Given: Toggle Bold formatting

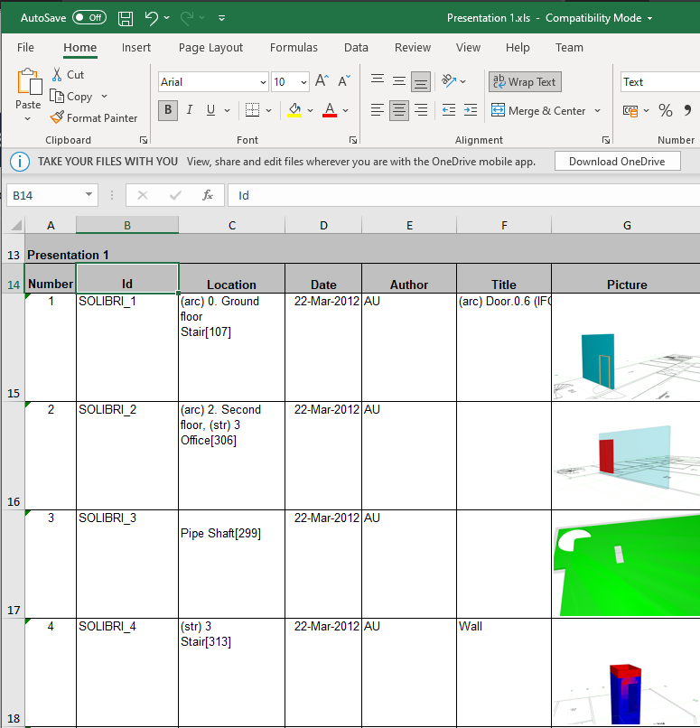Looking at the screenshot, I should click(x=168, y=110).
